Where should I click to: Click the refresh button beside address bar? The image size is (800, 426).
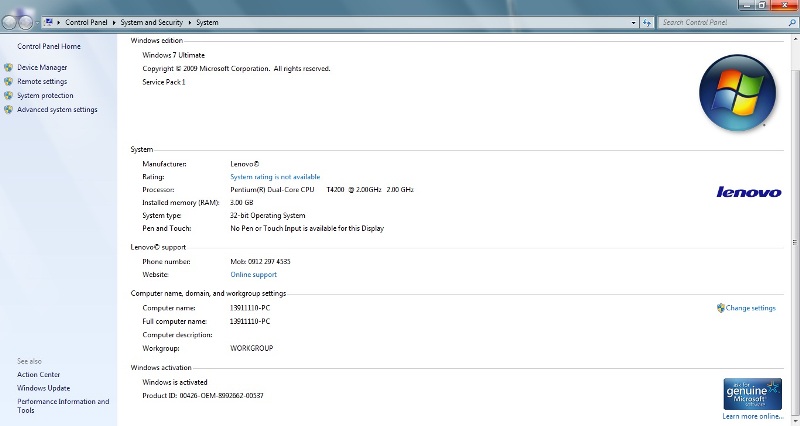tap(647, 22)
